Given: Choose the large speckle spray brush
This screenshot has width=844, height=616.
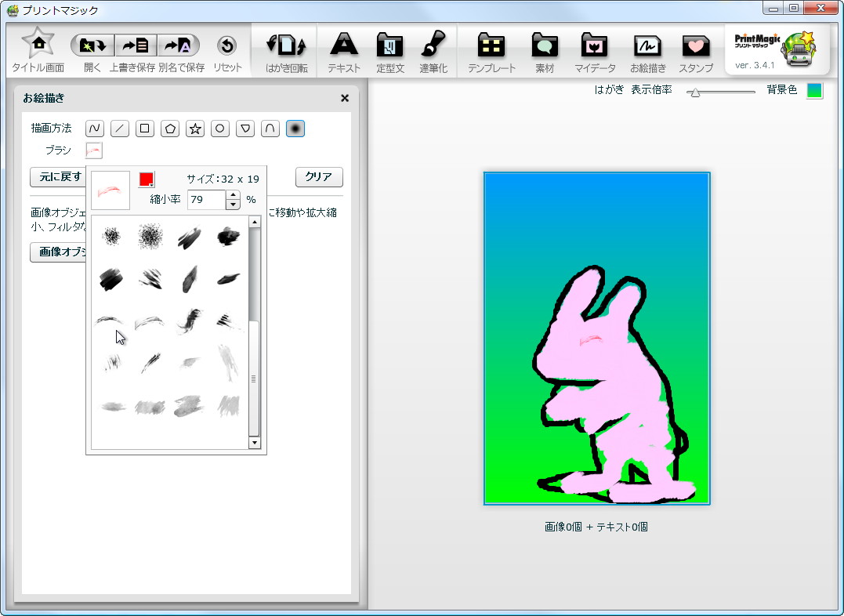Looking at the screenshot, I should [150, 237].
